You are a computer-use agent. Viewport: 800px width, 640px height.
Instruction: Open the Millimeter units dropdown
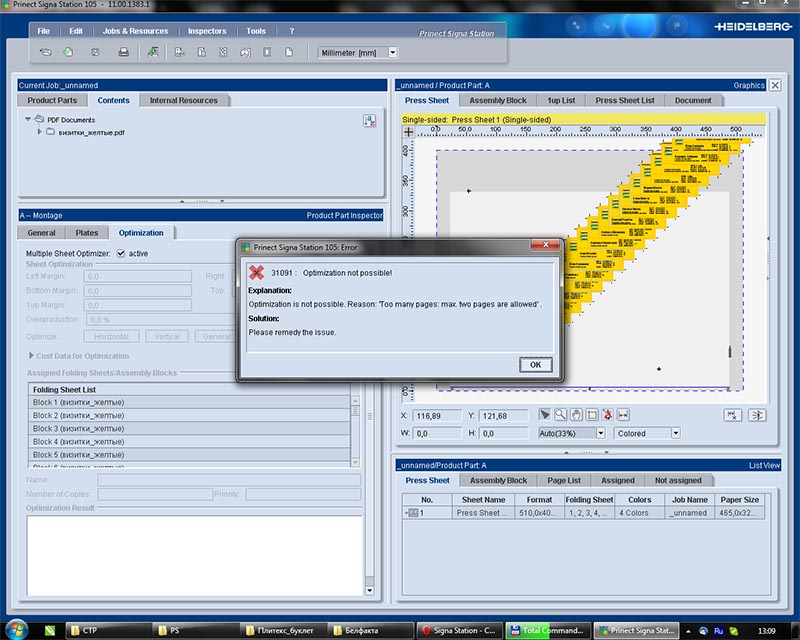[392, 52]
